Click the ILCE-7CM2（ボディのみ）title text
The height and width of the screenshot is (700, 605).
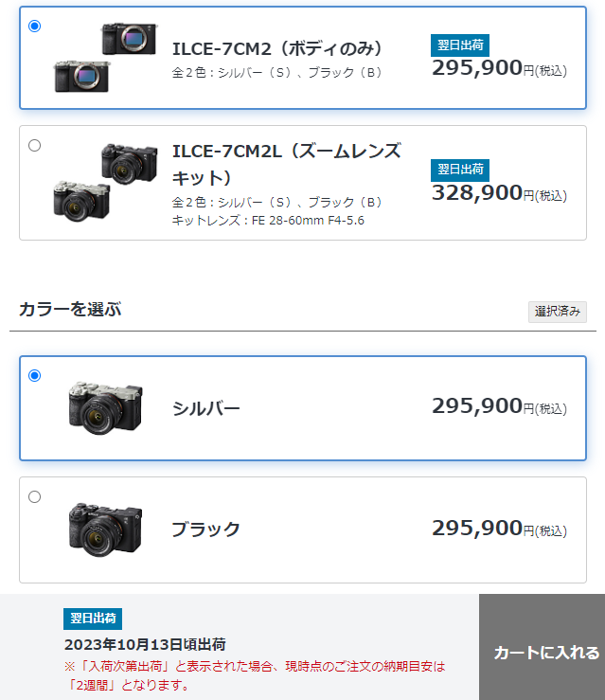click(x=277, y=48)
